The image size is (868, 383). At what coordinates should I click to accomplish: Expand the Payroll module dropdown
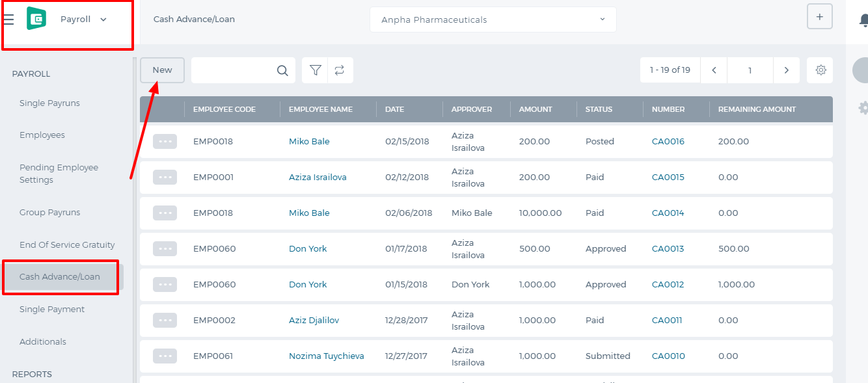[103, 20]
